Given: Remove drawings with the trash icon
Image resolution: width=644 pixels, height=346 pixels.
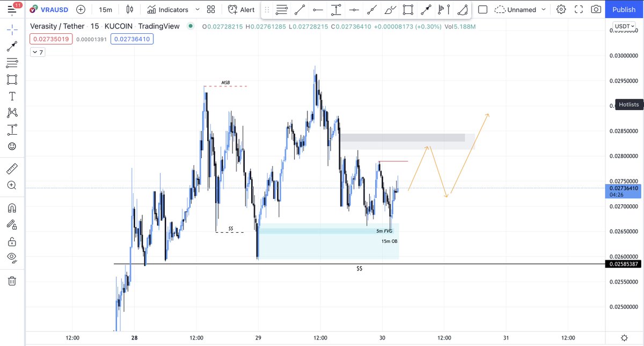Looking at the screenshot, I should click(12, 281).
